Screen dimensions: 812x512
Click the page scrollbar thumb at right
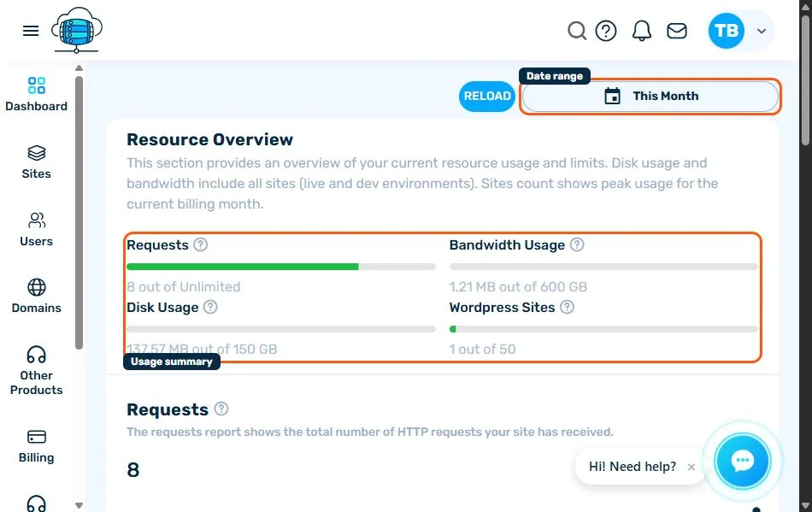(805, 80)
